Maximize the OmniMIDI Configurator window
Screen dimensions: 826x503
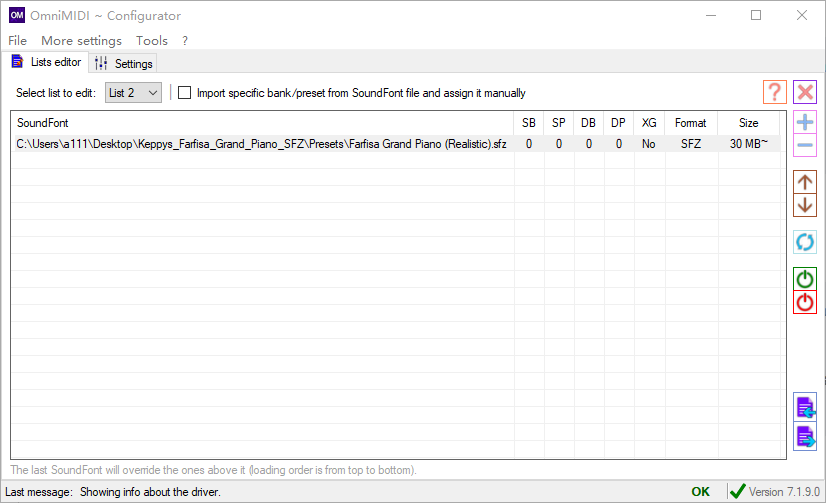pos(756,15)
